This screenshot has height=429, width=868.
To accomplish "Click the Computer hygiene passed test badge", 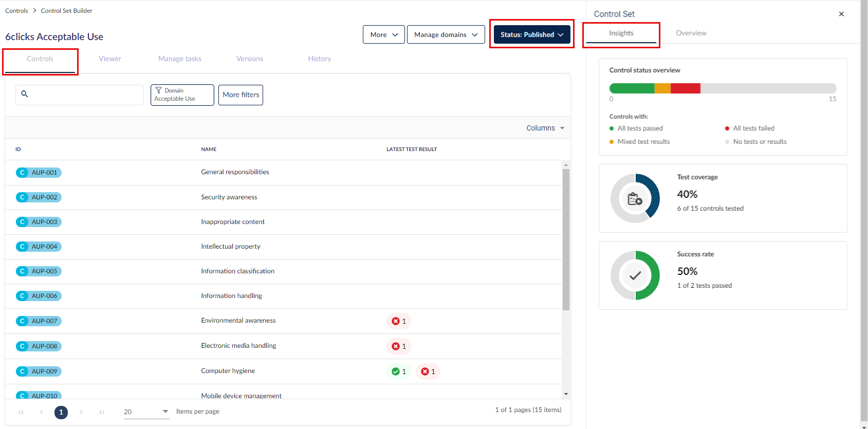I will tap(399, 371).
